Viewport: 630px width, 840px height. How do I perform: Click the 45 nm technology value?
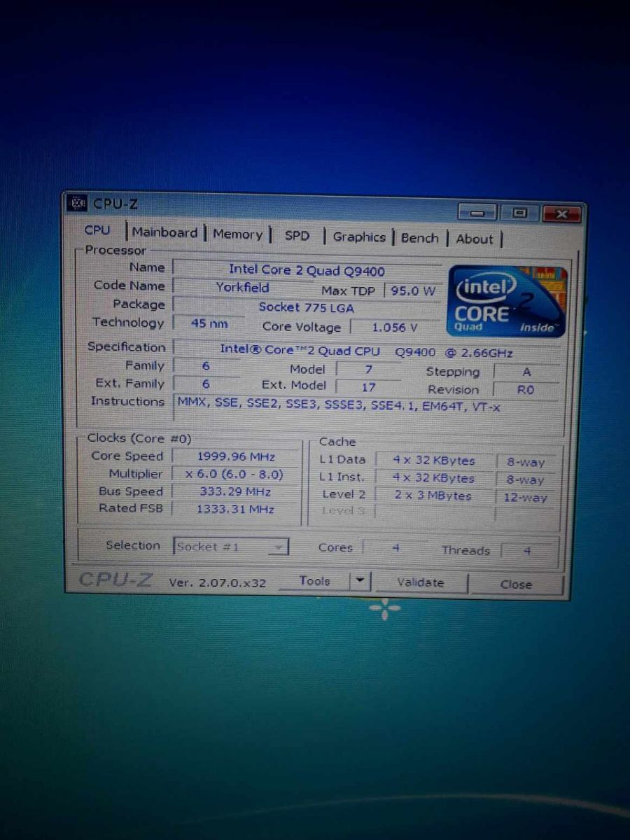(209, 323)
